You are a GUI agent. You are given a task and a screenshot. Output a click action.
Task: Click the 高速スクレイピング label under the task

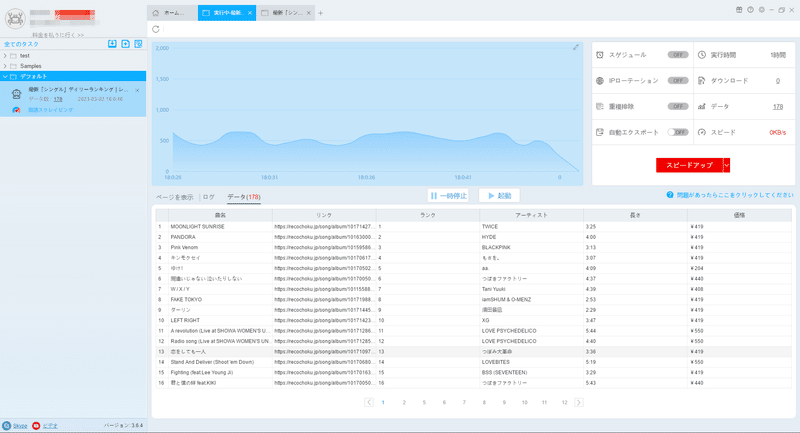coord(51,110)
